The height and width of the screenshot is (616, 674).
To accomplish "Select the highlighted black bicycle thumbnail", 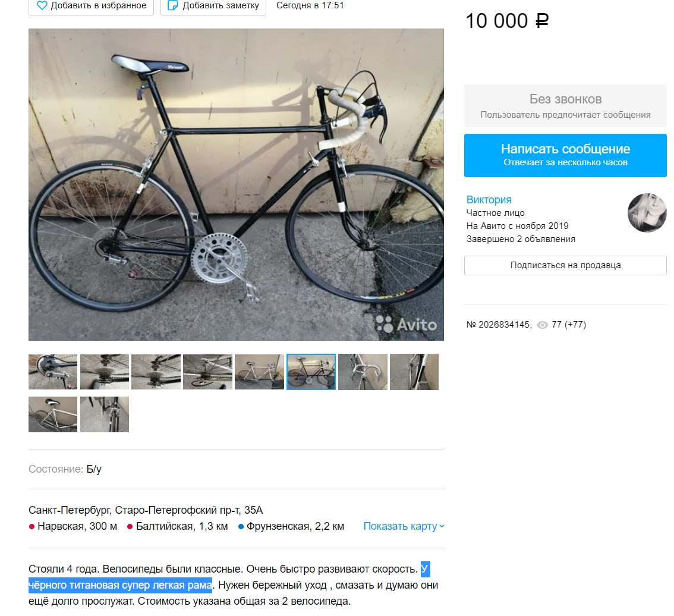I will [311, 372].
